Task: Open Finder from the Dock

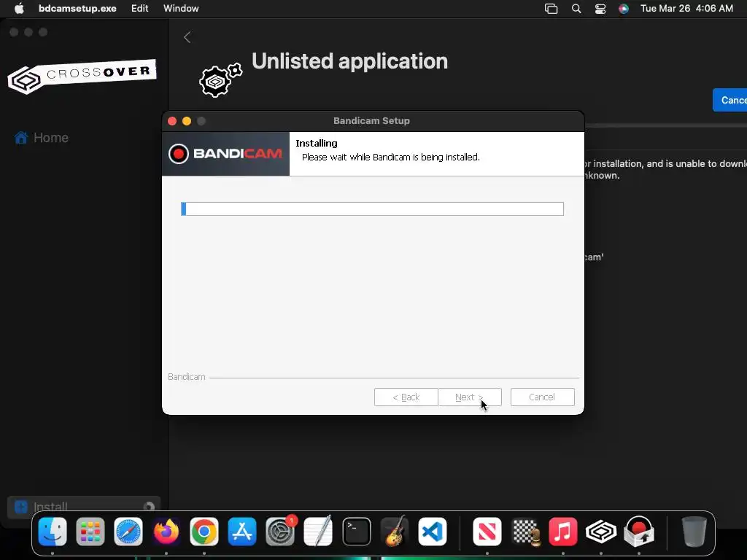Action: (x=53, y=532)
